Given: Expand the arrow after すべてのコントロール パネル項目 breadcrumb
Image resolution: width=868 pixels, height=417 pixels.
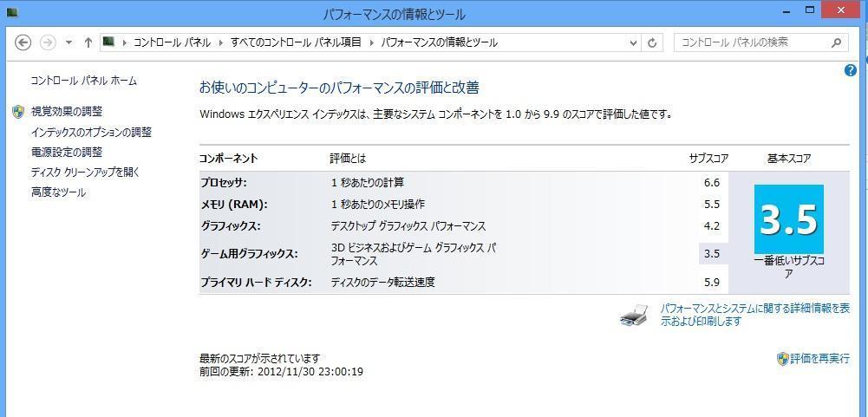Looking at the screenshot, I should [x=371, y=42].
